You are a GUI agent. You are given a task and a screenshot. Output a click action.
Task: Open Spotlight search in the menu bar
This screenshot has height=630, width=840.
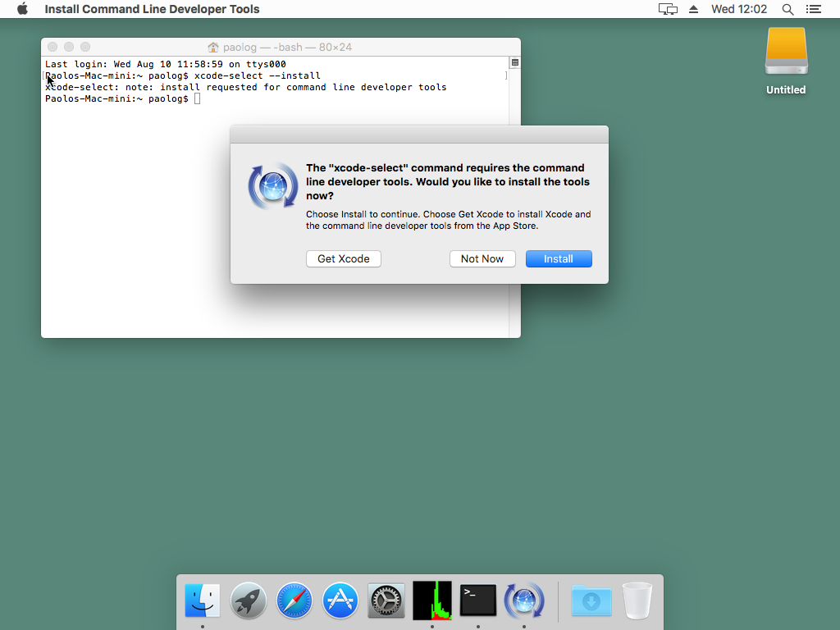tap(787, 9)
